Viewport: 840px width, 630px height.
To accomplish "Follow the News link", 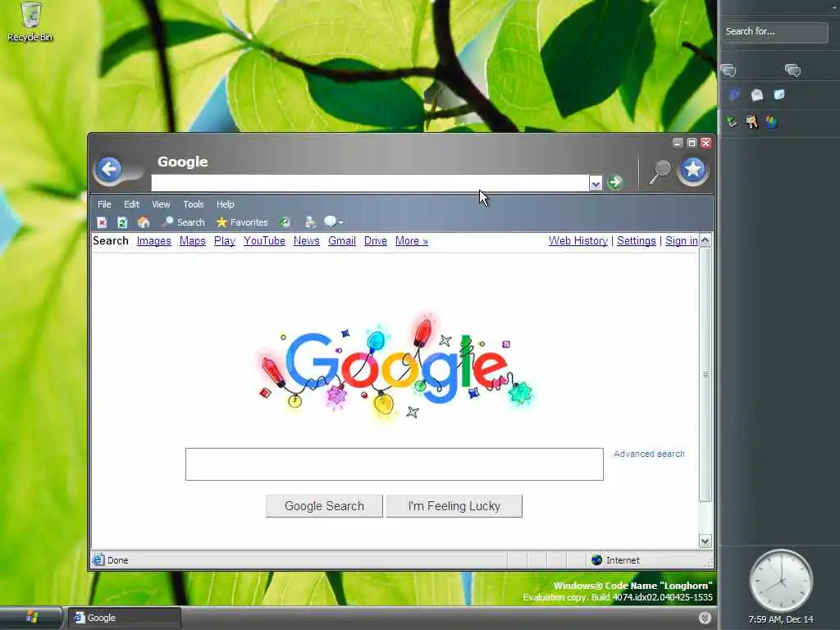I will coord(307,241).
